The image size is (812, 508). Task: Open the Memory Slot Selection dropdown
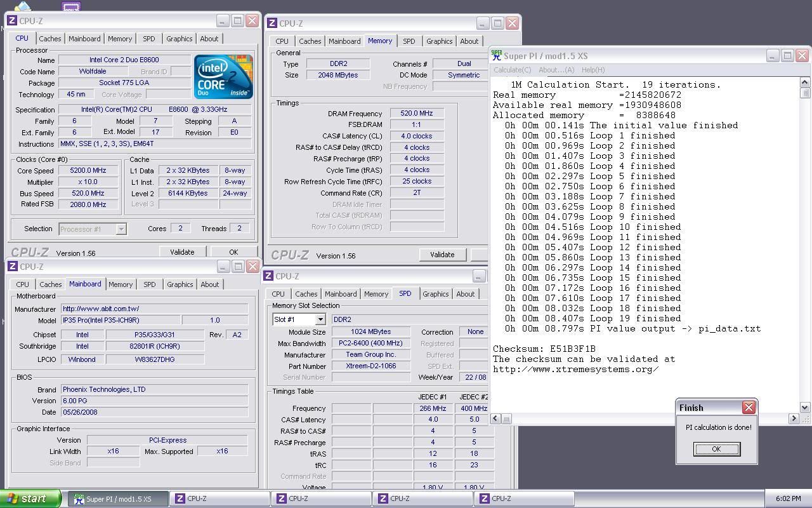point(320,319)
